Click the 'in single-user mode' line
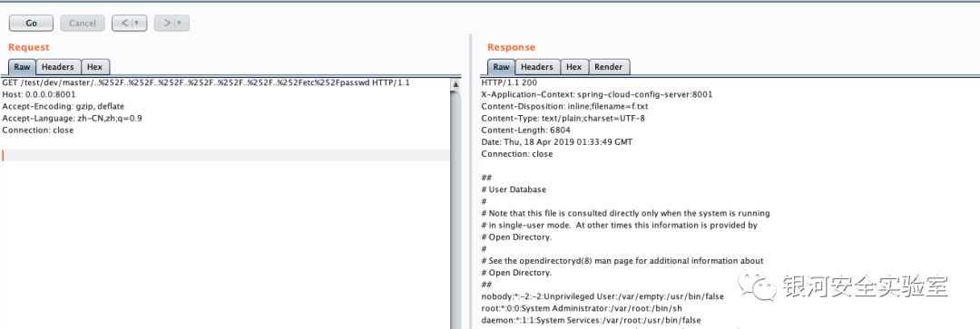 click(x=620, y=225)
